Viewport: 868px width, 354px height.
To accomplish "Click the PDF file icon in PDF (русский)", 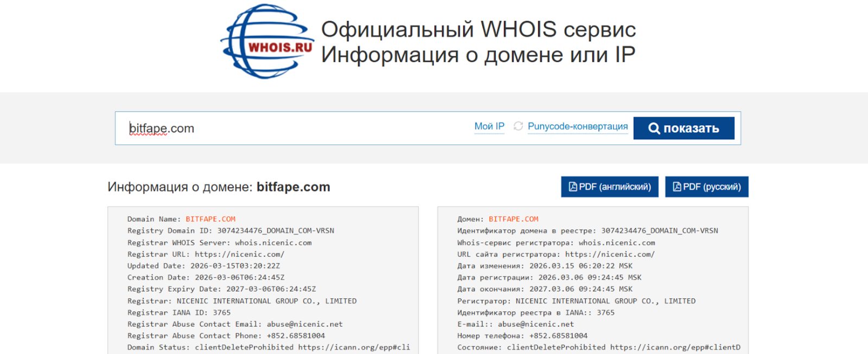I will click(x=676, y=187).
